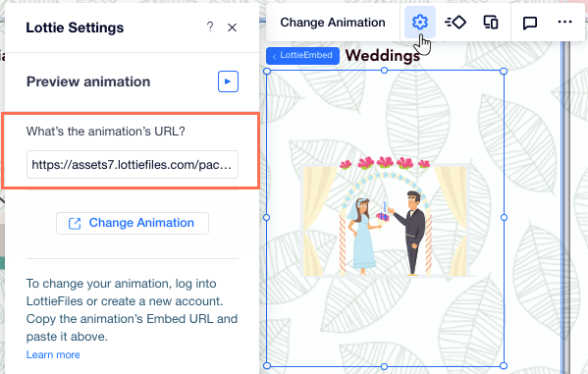588x374 pixels.
Task: Click the 'Lottie Settings' panel title
Action: pos(75,27)
